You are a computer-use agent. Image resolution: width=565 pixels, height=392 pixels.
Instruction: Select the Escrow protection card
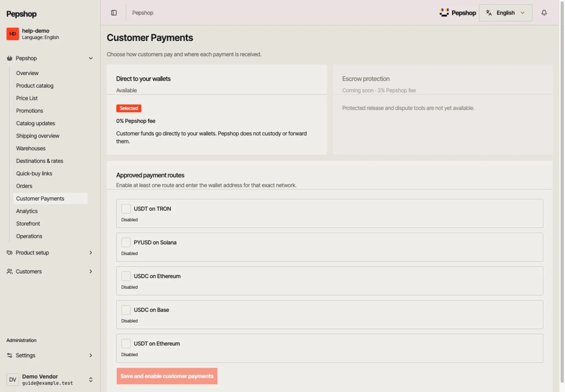pos(443,109)
